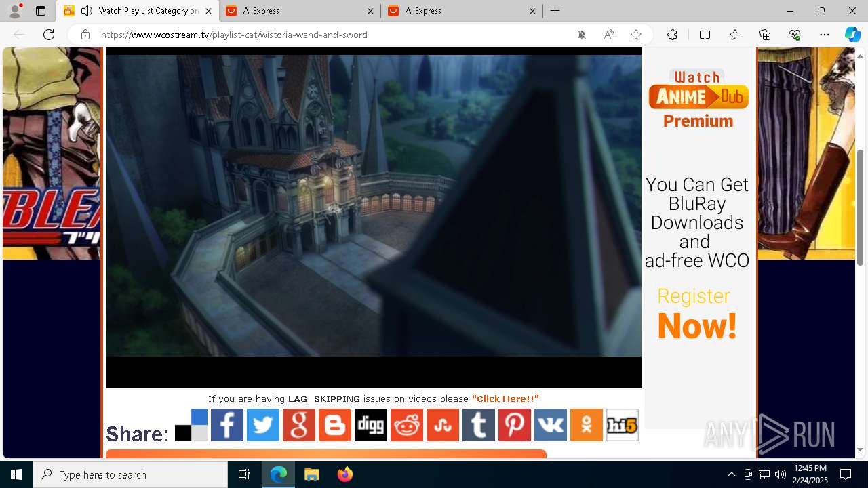Share on Tumblr icon
This screenshot has width=868, height=488.
click(x=479, y=425)
